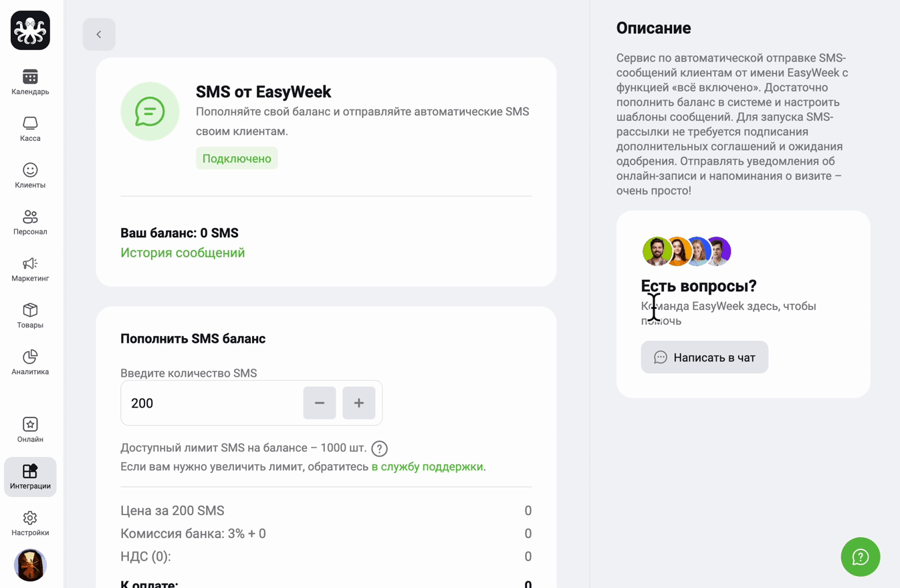This screenshot has height=588, width=900.
Task: Increase SMS quantity with plus button
Action: tap(359, 403)
